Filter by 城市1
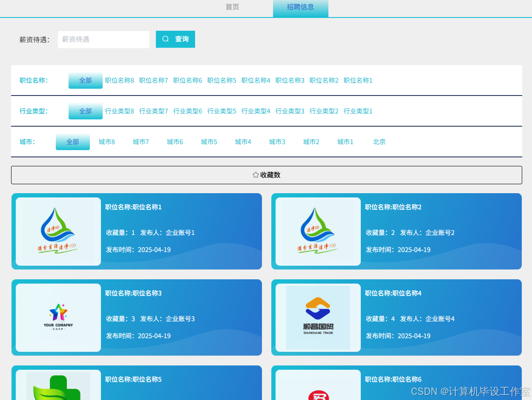 (345, 142)
